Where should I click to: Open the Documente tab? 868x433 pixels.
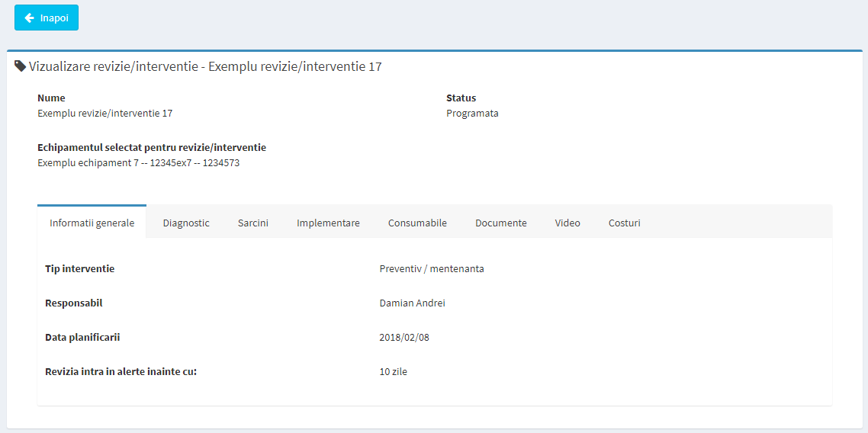[x=501, y=223]
